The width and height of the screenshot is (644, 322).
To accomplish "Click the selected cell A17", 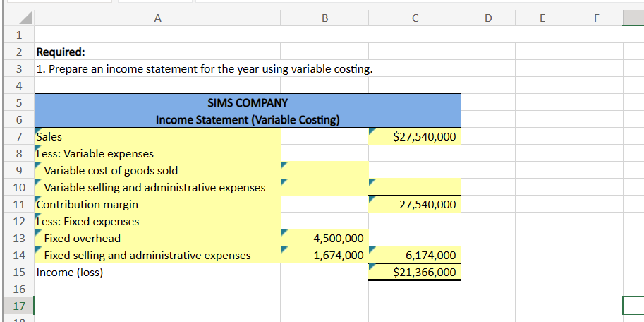I will [x=157, y=306].
